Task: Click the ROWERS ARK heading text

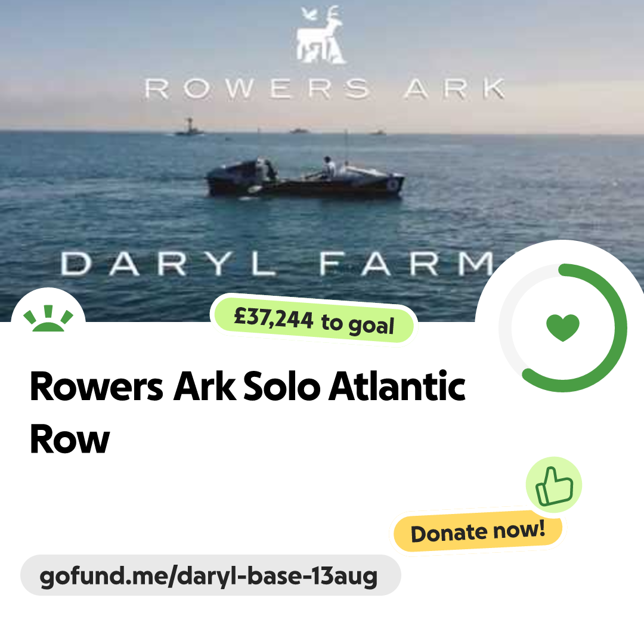Action: click(x=324, y=88)
